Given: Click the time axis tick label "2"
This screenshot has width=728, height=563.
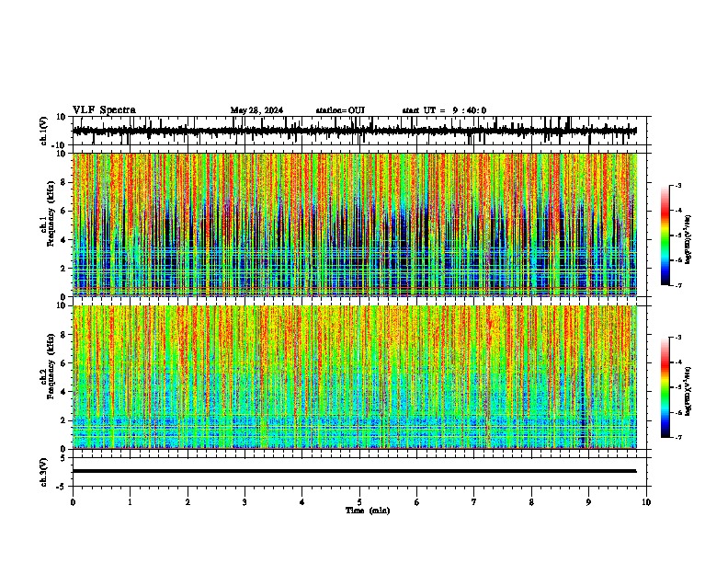Looking at the screenshot, I should (188, 502).
